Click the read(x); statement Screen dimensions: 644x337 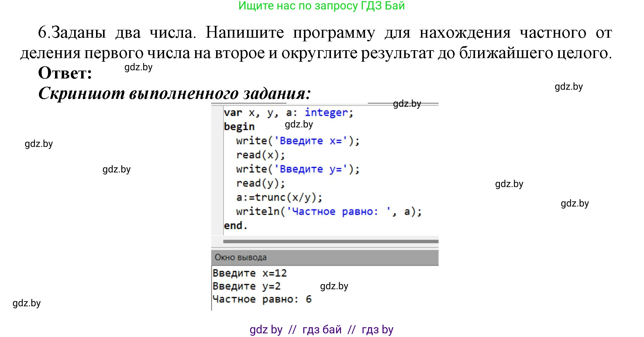260,155
